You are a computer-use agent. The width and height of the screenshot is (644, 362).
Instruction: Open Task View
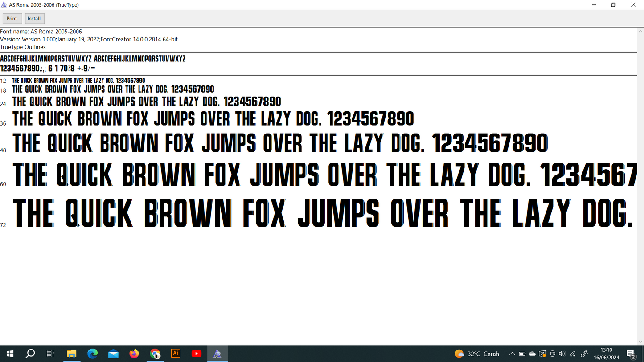click(50, 353)
